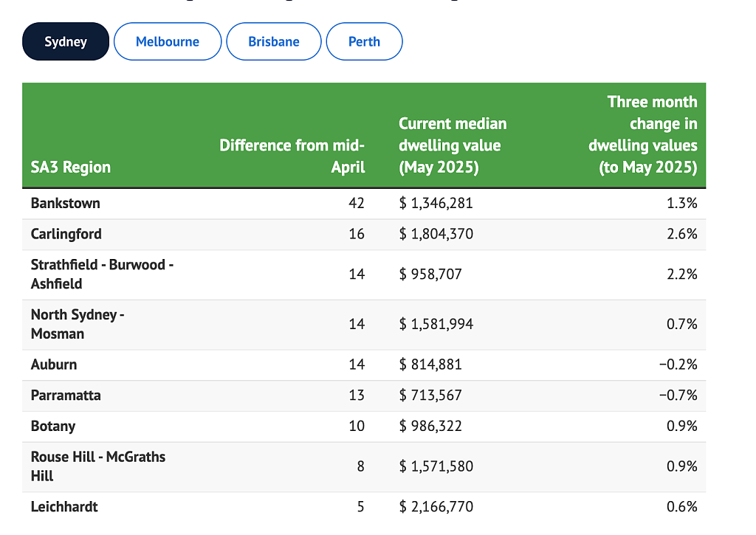Click Three month change column header
Screen dimensions: 756x535
tap(643, 134)
